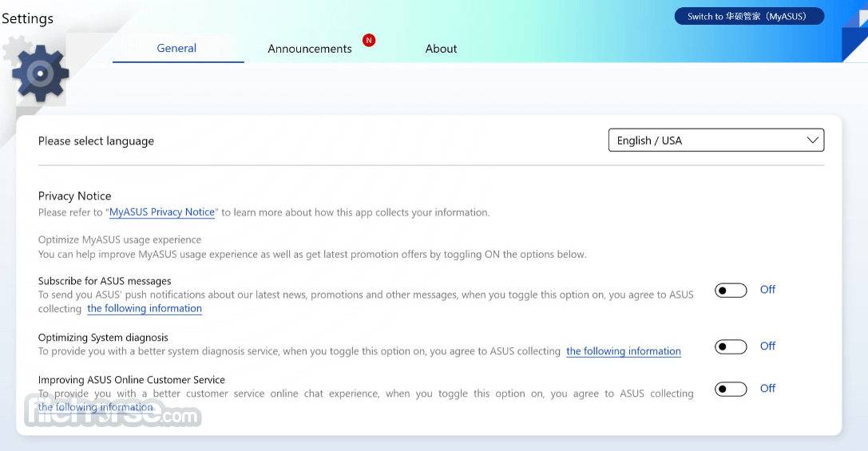The height and width of the screenshot is (451, 868).
Task: Open the About tab
Action: tap(442, 49)
